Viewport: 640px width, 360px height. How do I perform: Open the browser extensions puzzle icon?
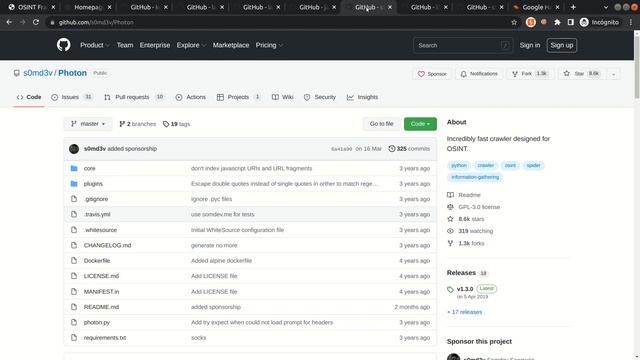[x=557, y=22]
